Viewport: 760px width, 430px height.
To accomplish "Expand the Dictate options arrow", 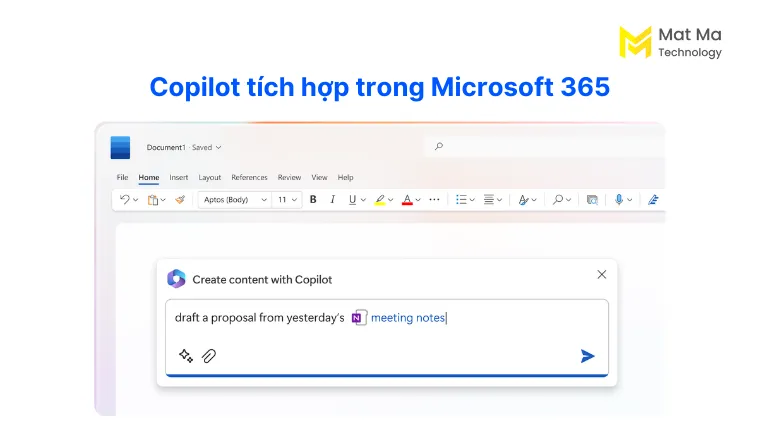I will pos(630,200).
